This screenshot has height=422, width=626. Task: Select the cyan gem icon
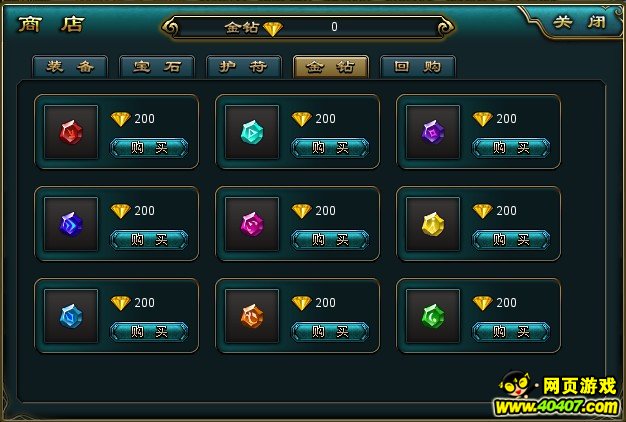pyautogui.click(x=252, y=132)
